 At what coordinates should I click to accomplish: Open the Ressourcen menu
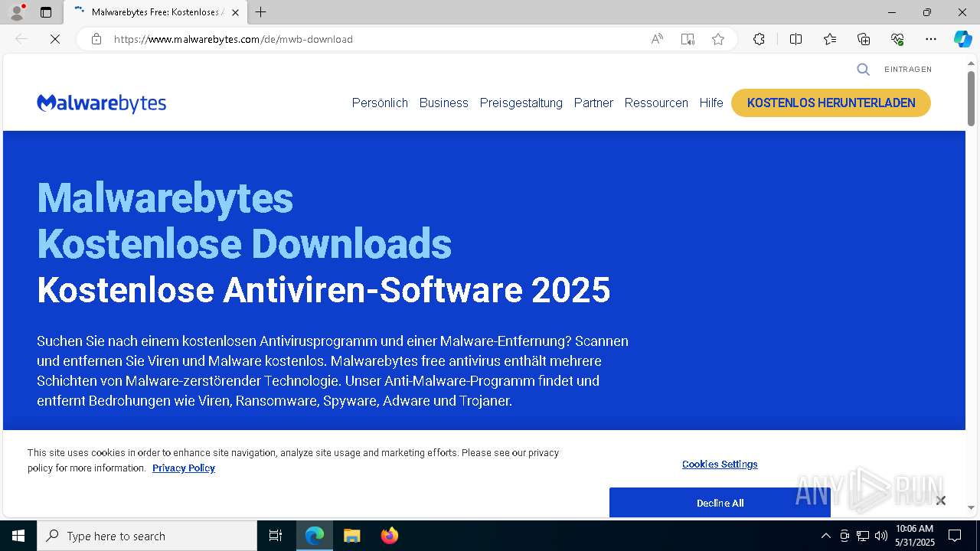point(656,103)
